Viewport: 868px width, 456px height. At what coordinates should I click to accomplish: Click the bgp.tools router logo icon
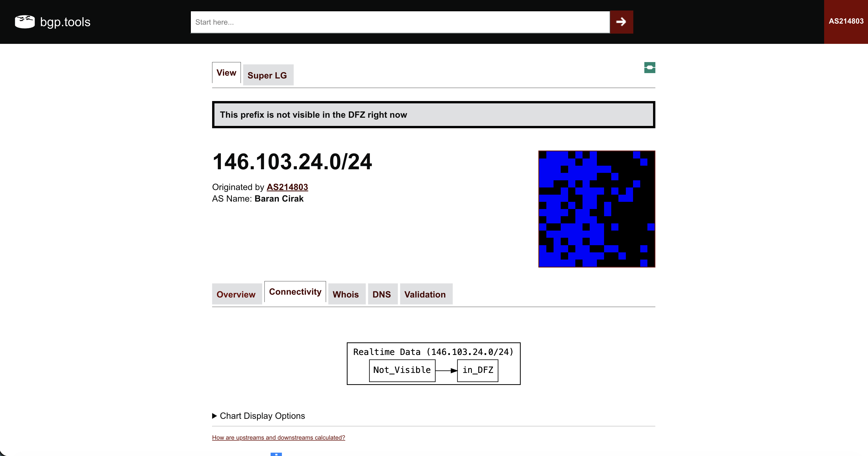coord(25,22)
